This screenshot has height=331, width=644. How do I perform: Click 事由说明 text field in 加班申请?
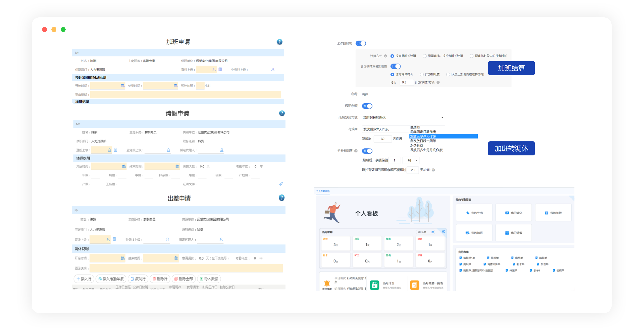click(x=185, y=95)
